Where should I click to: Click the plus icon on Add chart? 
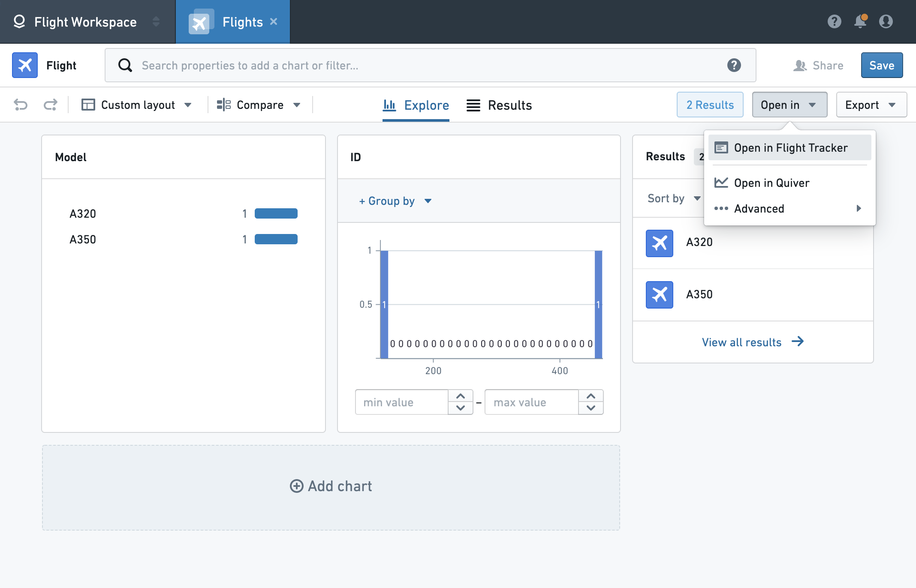tap(296, 486)
